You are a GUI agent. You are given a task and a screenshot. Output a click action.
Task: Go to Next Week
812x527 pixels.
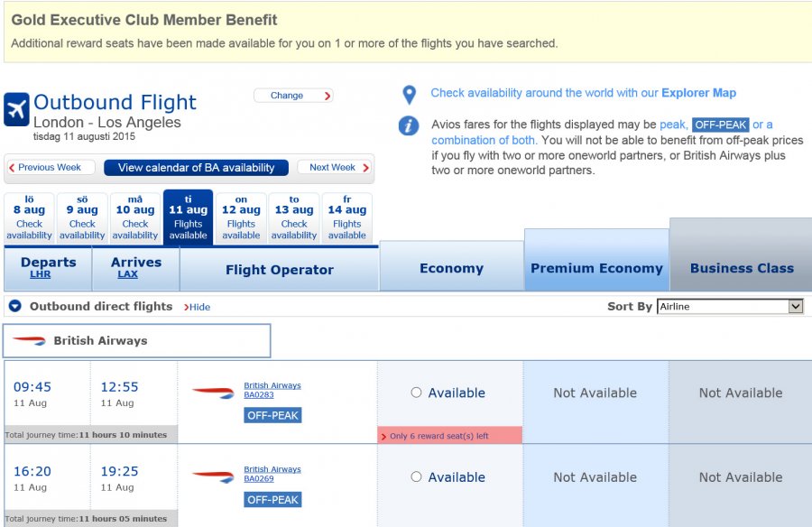pos(335,167)
